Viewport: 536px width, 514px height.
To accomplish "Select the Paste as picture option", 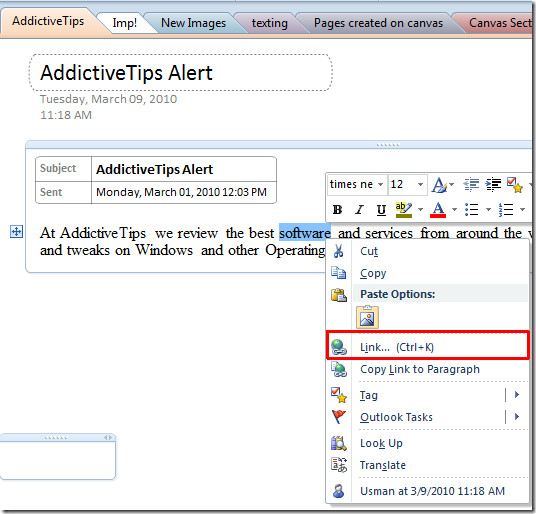I will [367, 317].
